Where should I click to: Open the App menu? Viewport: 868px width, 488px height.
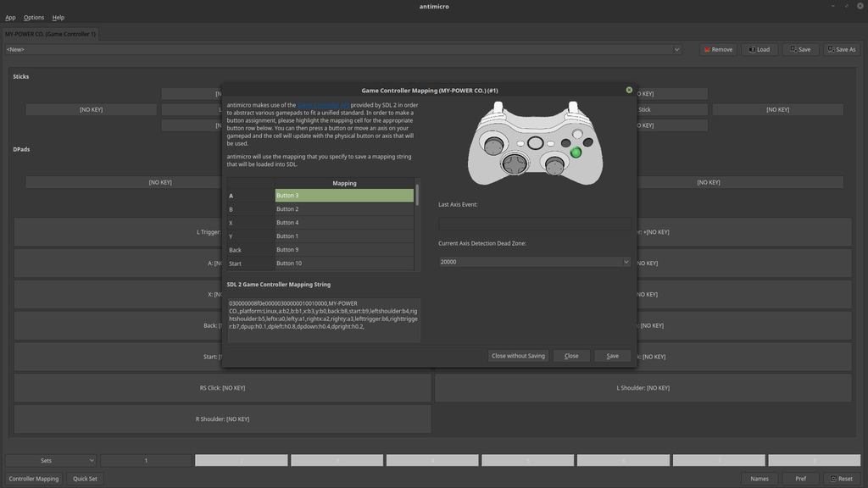tap(9, 17)
